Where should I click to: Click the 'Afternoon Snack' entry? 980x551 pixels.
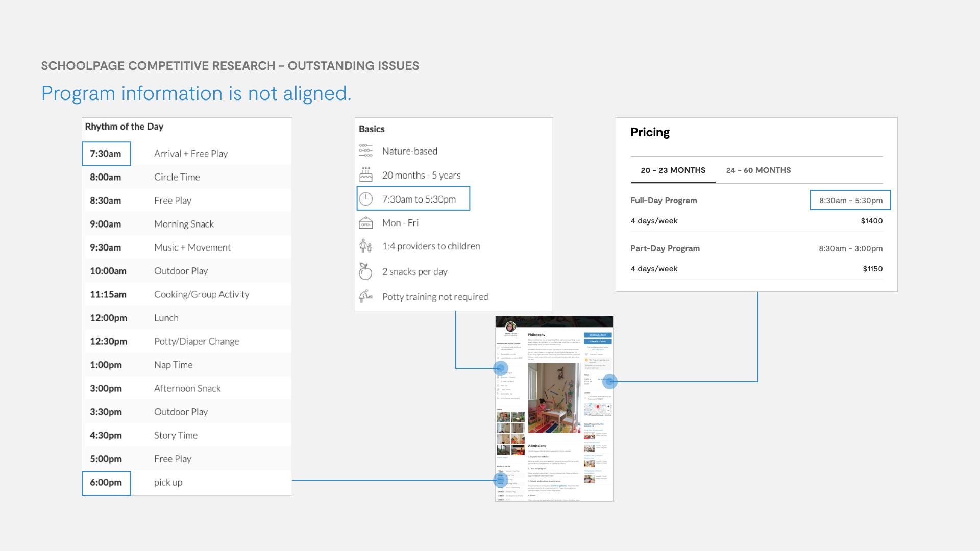[187, 388]
